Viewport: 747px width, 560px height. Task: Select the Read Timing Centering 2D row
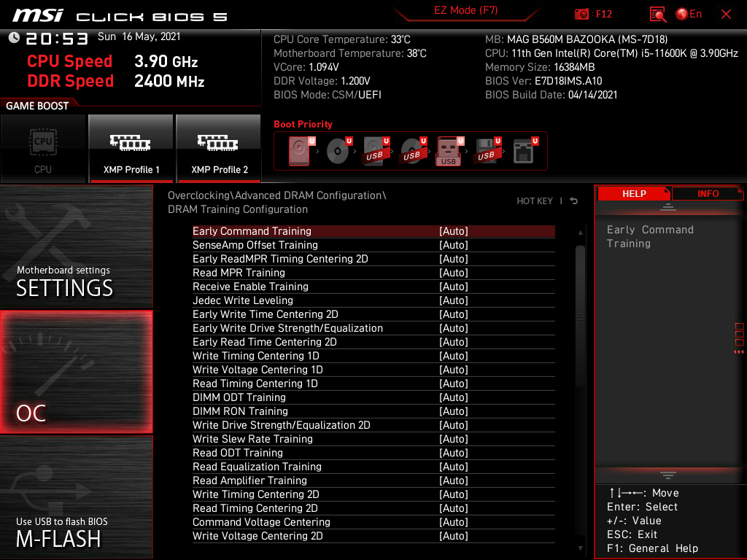pyautogui.click(x=373, y=508)
